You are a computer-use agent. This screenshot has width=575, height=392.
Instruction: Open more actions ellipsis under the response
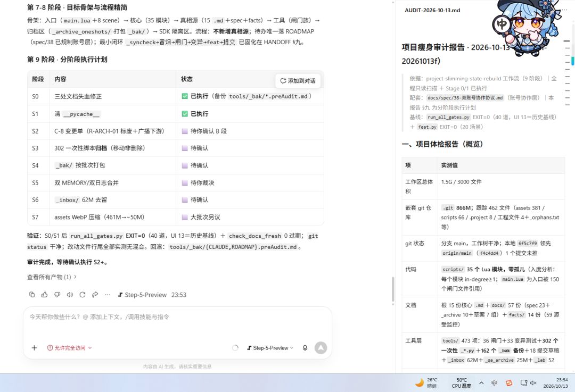[x=108, y=295]
